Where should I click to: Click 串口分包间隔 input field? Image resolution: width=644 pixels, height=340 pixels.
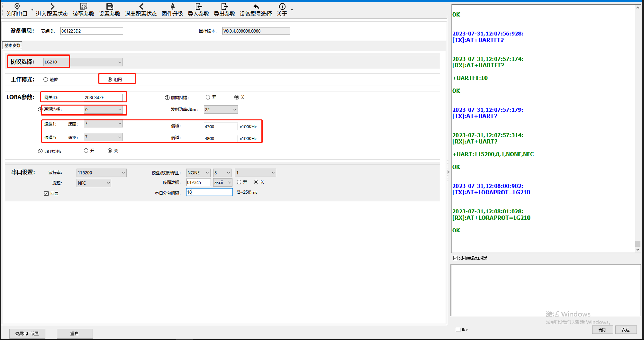(x=209, y=192)
